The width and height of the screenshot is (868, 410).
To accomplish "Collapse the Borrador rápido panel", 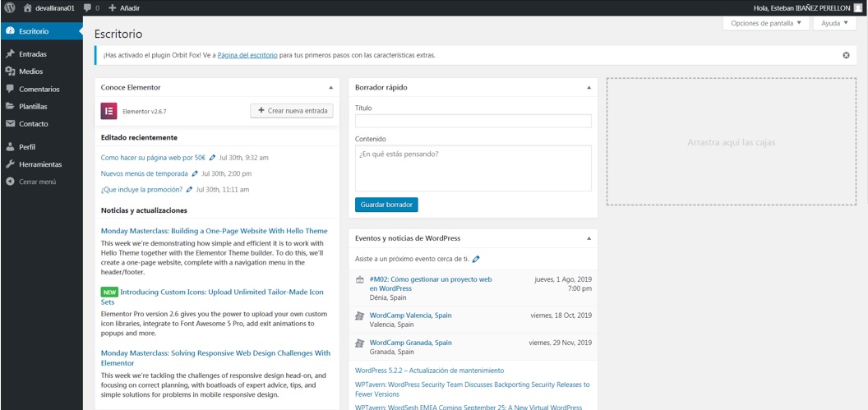I will (589, 87).
